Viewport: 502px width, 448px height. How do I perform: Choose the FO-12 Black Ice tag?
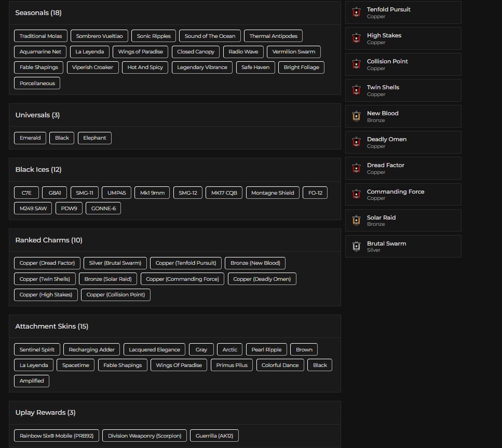pos(315,193)
